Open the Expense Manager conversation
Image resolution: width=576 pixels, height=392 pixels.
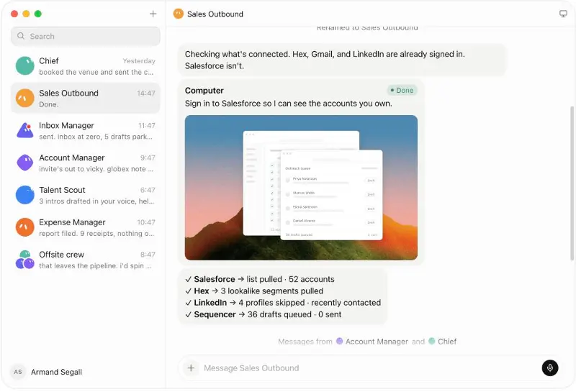(85, 227)
